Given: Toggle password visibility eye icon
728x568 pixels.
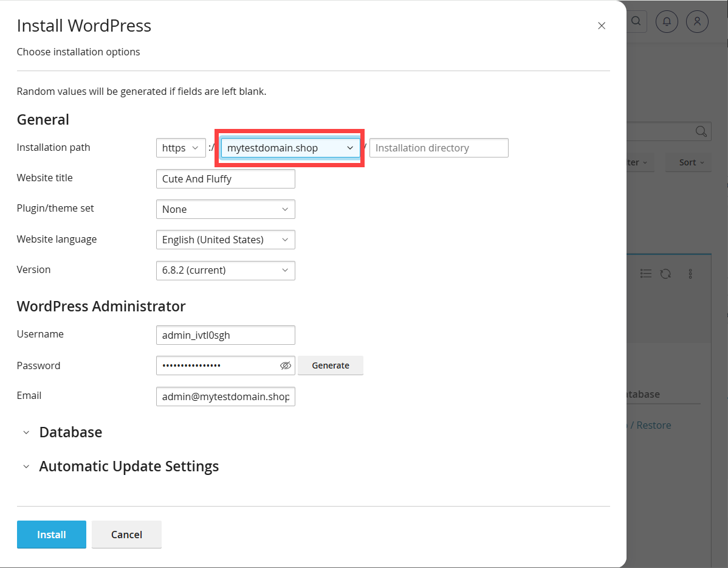Looking at the screenshot, I should point(286,366).
